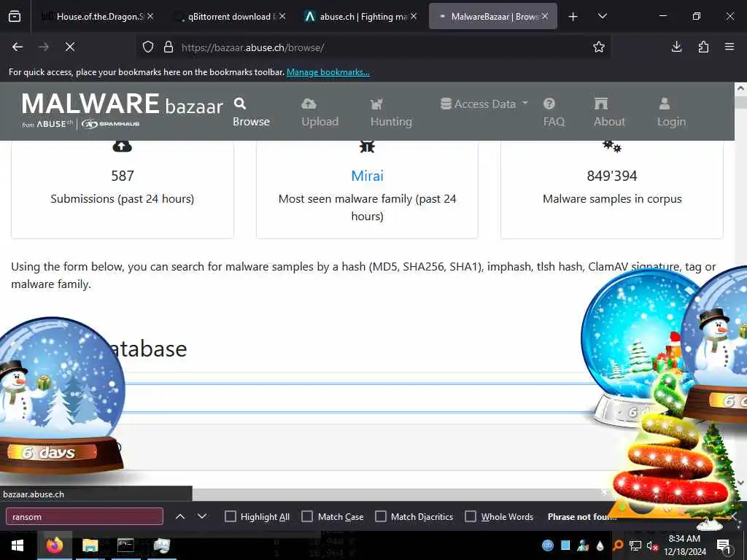Bookmark this page with the star icon
The width and height of the screenshot is (747, 560).
point(599,47)
